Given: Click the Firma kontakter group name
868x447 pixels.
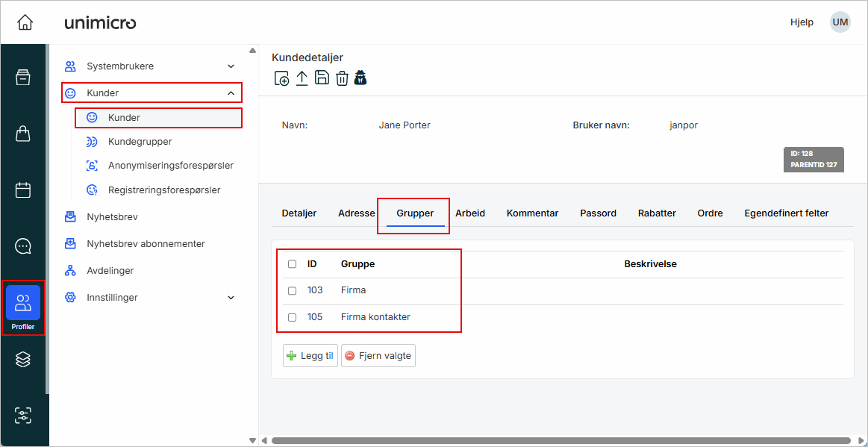Looking at the screenshot, I should click(375, 318).
